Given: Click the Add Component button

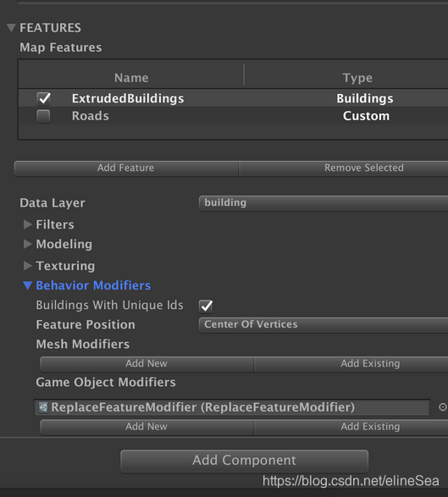Looking at the screenshot, I should pyautogui.click(x=244, y=461).
